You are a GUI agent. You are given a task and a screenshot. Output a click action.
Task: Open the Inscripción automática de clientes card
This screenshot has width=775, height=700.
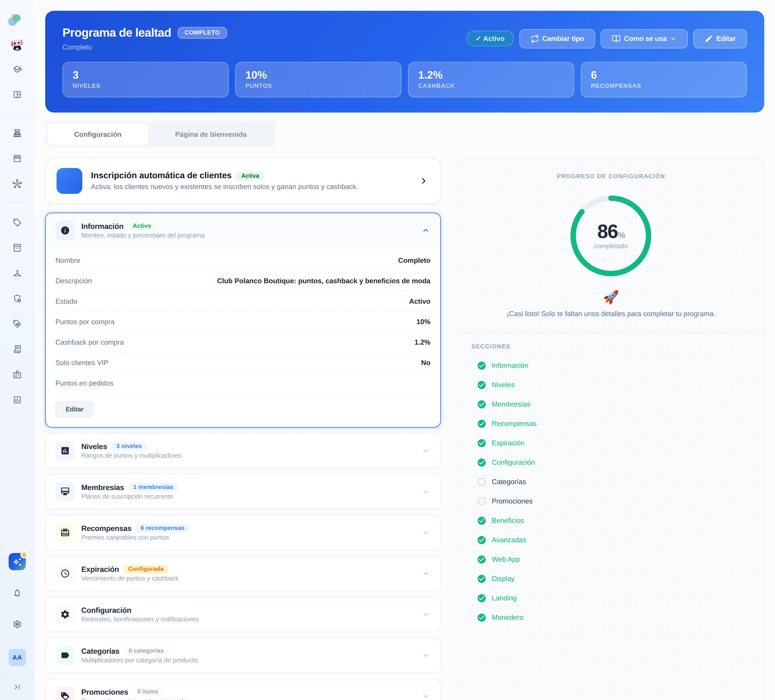(243, 181)
